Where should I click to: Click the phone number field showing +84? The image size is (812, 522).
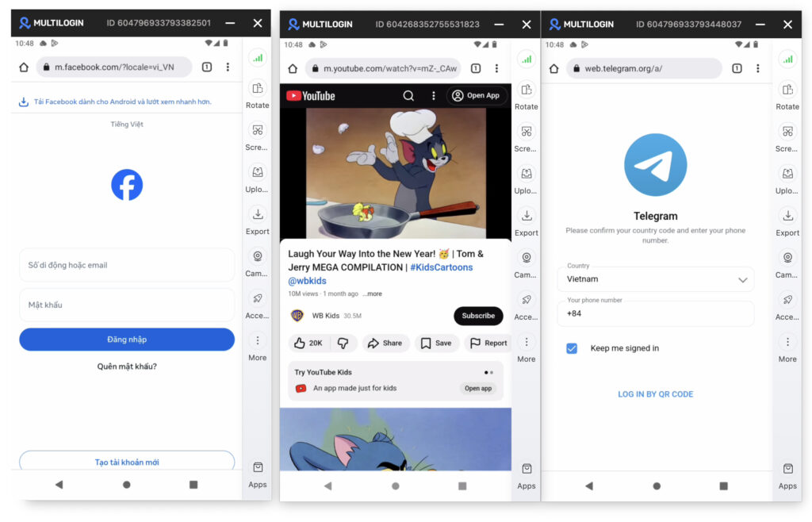coord(655,313)
